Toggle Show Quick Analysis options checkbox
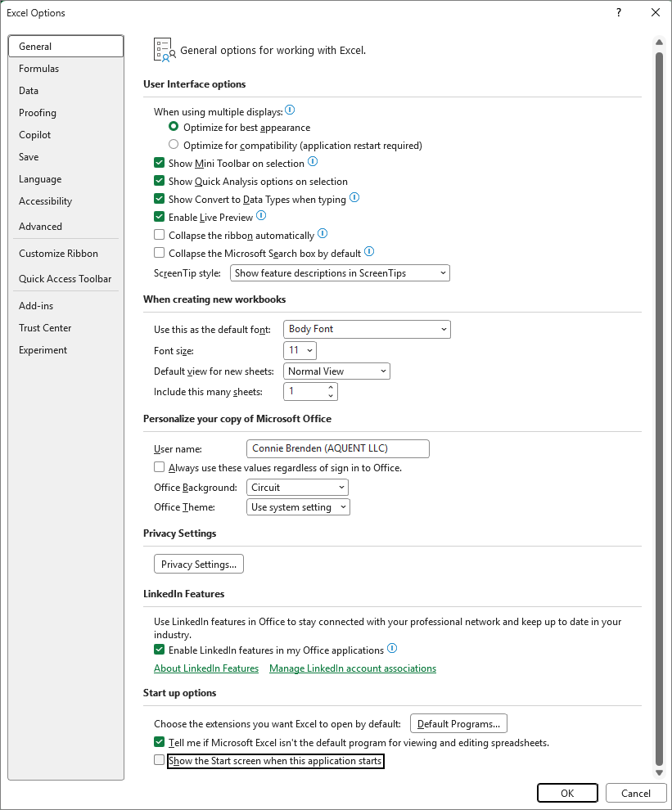 [160, 181]
